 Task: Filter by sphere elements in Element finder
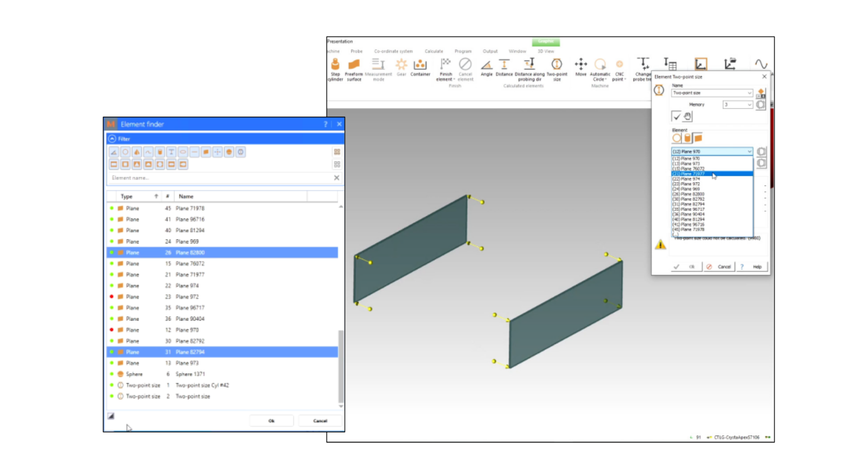(229, 152)
